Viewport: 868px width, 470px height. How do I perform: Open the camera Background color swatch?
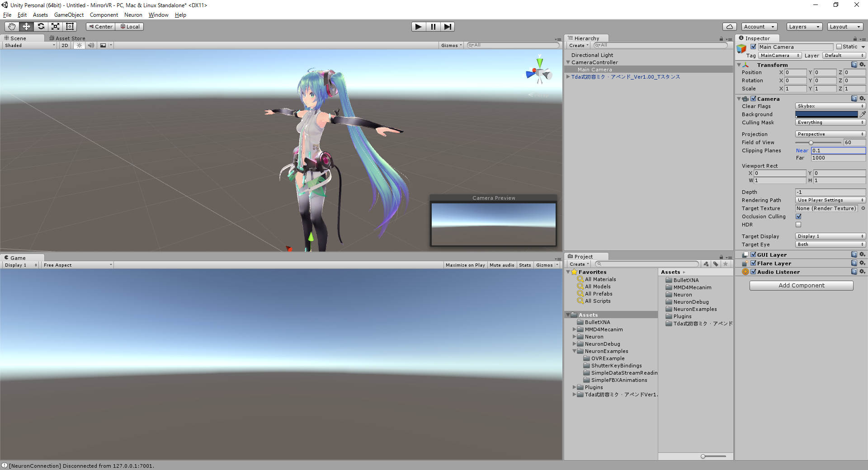[826, 114]
